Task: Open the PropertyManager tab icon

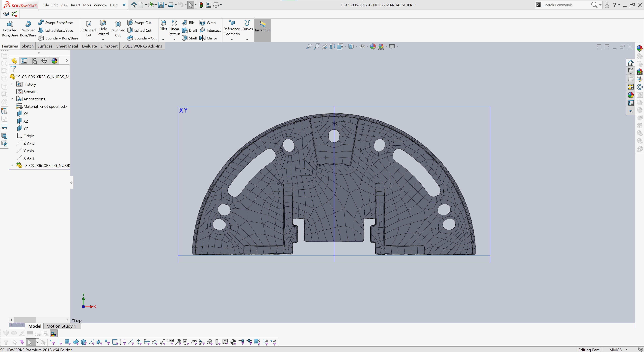Action: point(24,61)
